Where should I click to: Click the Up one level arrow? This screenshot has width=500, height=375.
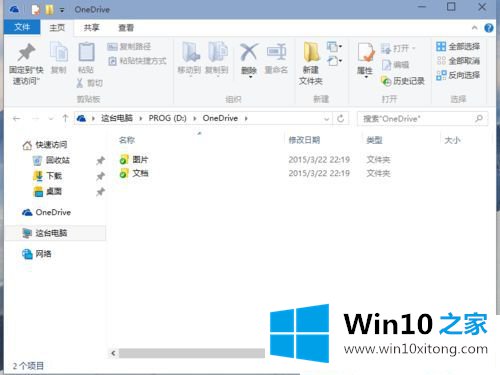tap(65, 118)
